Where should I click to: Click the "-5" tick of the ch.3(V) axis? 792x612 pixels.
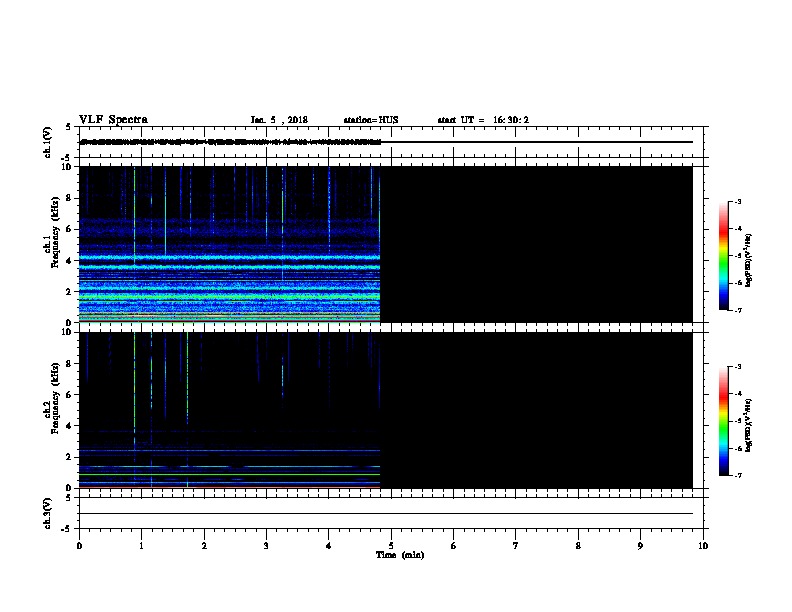pos(67,529)
